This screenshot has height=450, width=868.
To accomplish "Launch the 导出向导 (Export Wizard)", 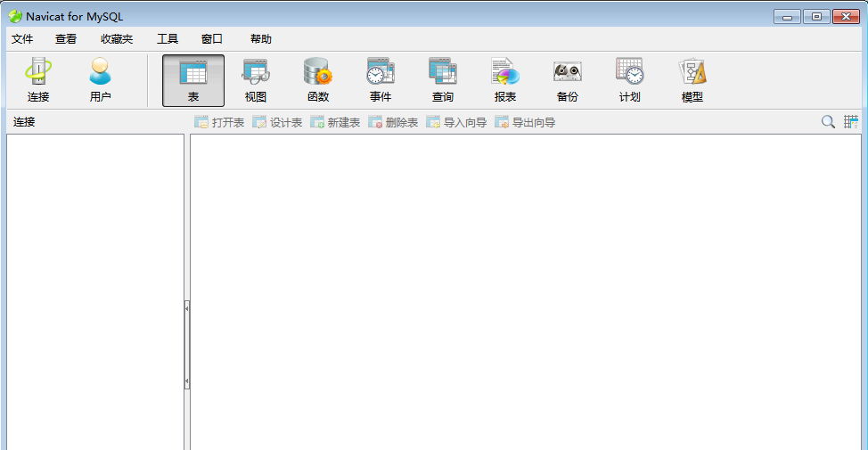I will coord(525,122).
